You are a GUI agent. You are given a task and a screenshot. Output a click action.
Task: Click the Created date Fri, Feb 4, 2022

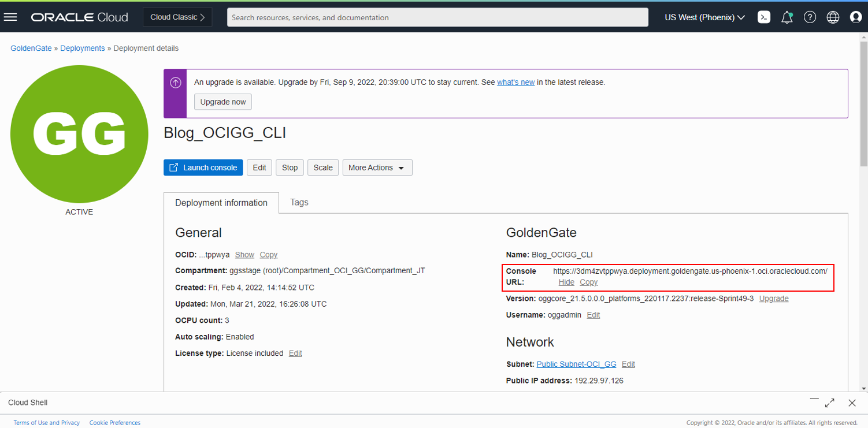(x=261, y=288)
